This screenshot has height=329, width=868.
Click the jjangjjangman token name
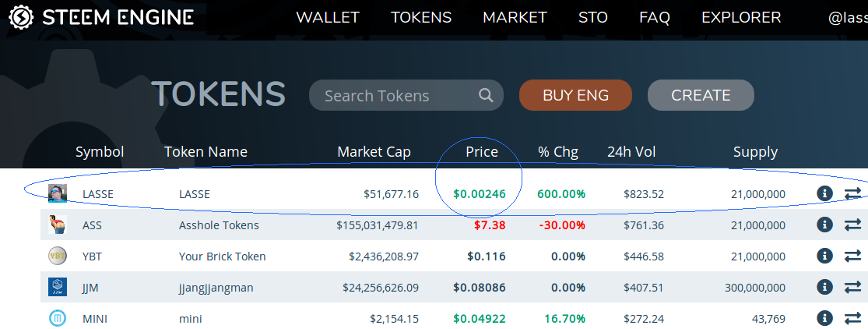click(216, 288)
